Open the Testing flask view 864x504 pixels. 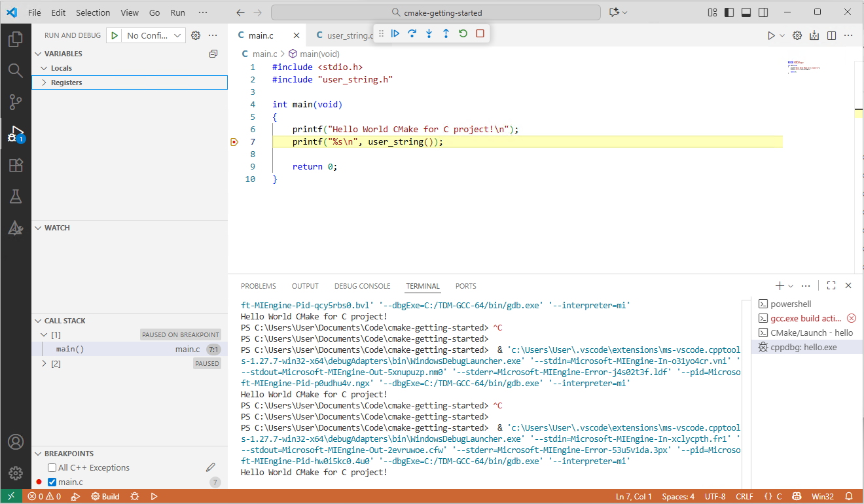point(16,196)
